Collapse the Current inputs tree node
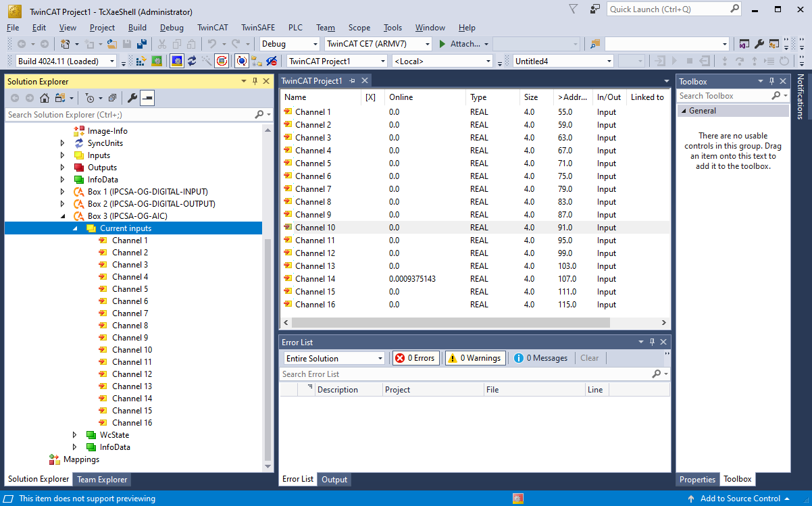This screenshot has height=506, width=812. pyautogui.click(x=76, y=228)
